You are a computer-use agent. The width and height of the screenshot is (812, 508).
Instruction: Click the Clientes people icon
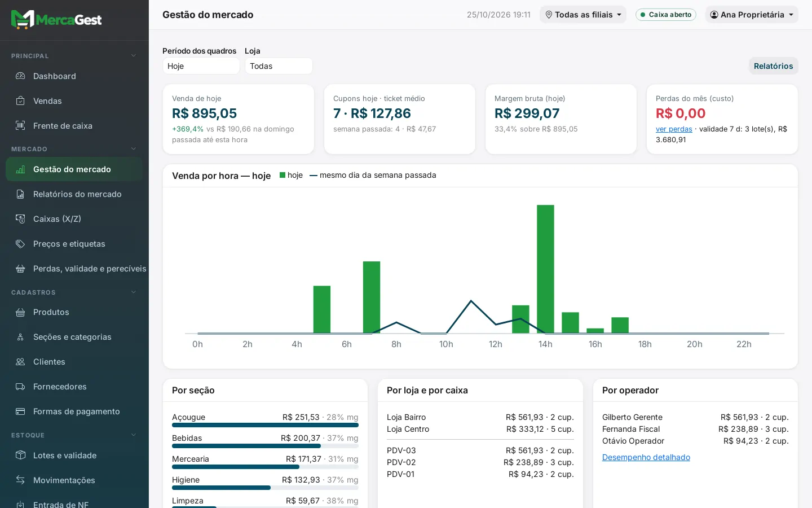(x=20, y=362)
